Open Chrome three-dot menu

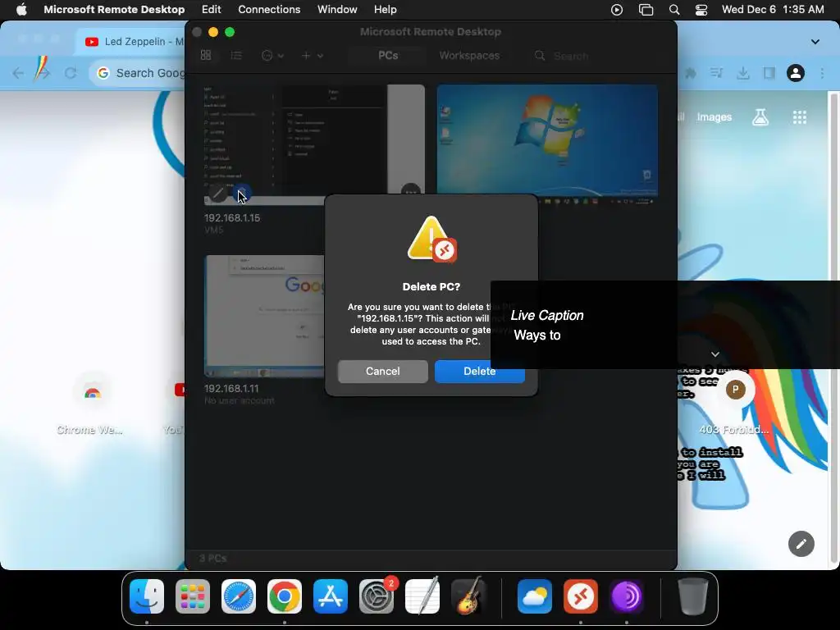coord(822,73)
